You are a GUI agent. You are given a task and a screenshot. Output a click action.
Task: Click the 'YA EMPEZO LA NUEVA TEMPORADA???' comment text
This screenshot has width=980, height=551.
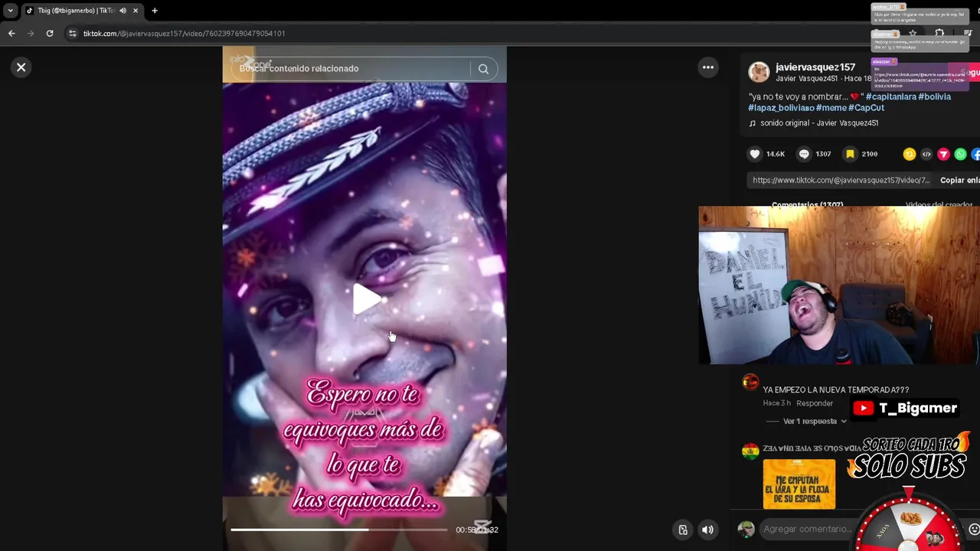coord(836,390)
